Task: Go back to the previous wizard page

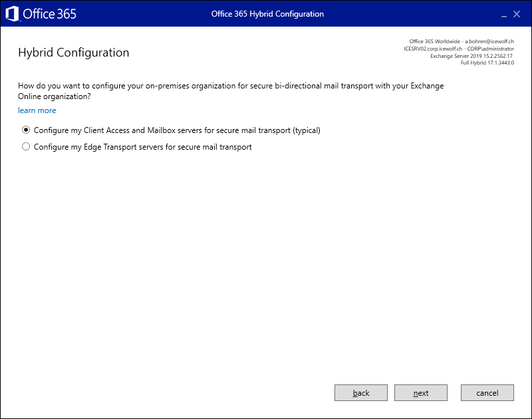Action: coord(360,392)
